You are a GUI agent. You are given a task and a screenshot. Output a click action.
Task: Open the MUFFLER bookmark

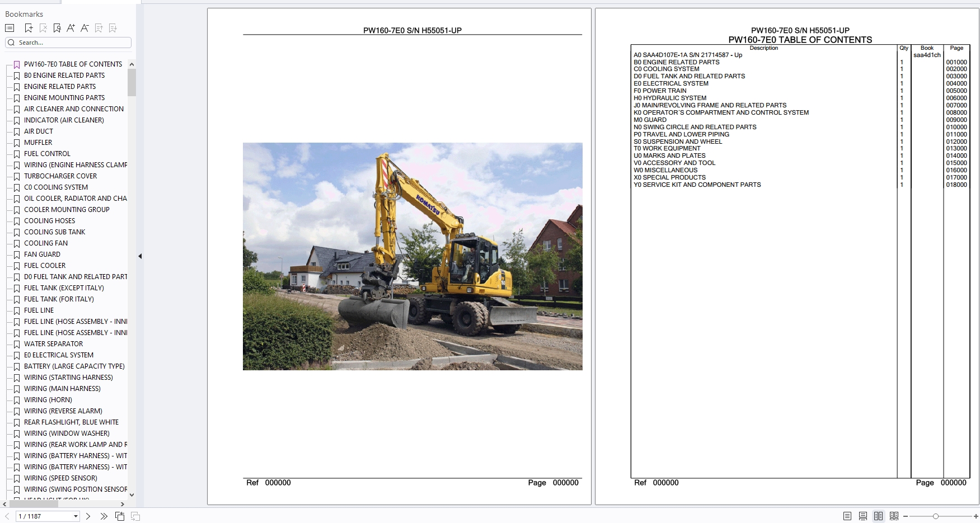pos(38,143)
